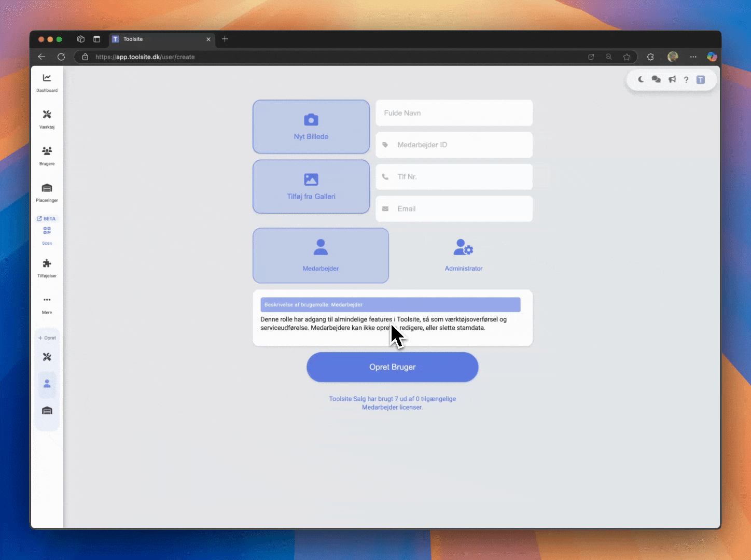
Task: Select the Administrator user role
Action: (x=463, y=255)
